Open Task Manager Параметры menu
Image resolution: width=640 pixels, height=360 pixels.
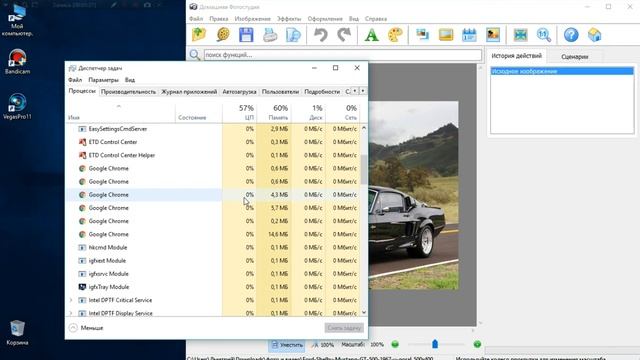click(103, 80)
